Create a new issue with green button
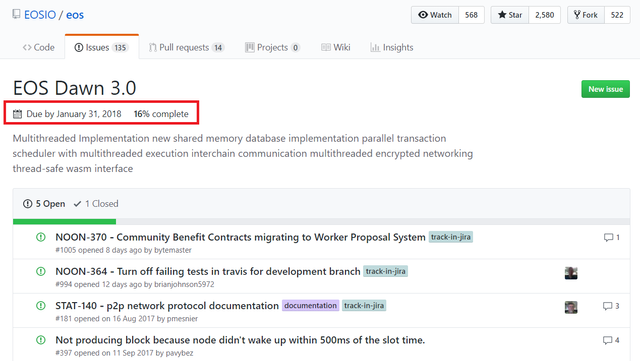This screenshot has height=361, width=640. (x=605, y=89)
